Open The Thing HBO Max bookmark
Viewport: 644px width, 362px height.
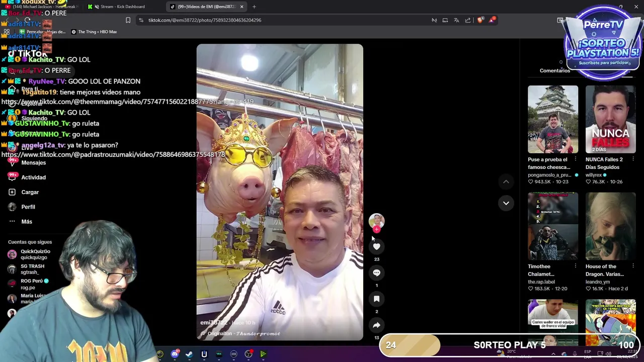click(x=94, y=32)
